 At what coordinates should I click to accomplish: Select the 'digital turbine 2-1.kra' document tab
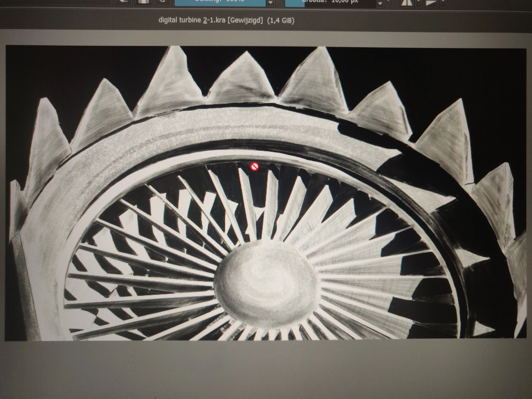click(226, 20)
